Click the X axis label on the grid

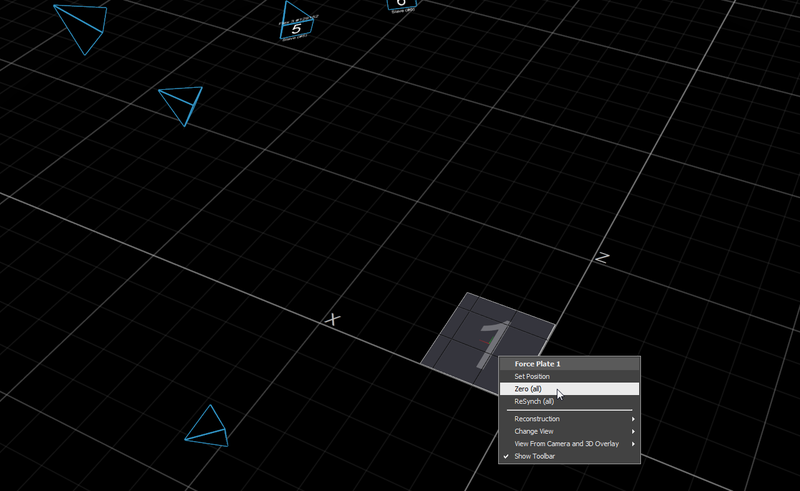(334, 320)
